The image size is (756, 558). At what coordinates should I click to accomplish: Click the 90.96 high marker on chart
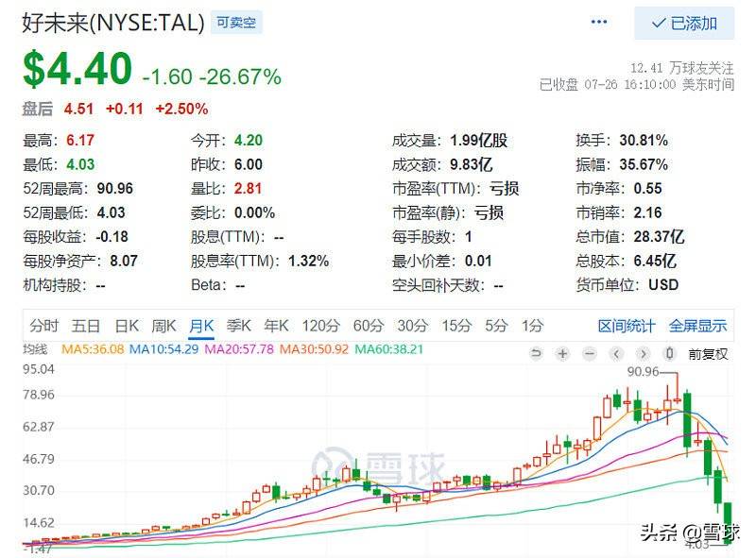pyautogui.click(x=644, y=371)
